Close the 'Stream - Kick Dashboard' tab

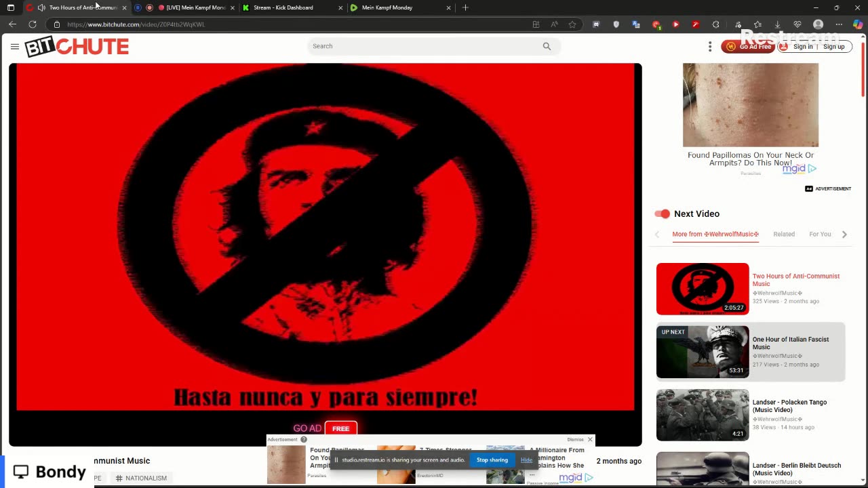click(340, 7)
